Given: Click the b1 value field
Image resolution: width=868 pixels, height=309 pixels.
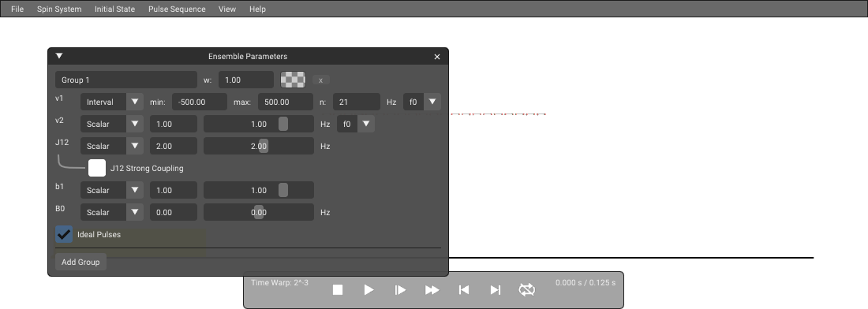Looking at the screenshot, I should 174,190.
